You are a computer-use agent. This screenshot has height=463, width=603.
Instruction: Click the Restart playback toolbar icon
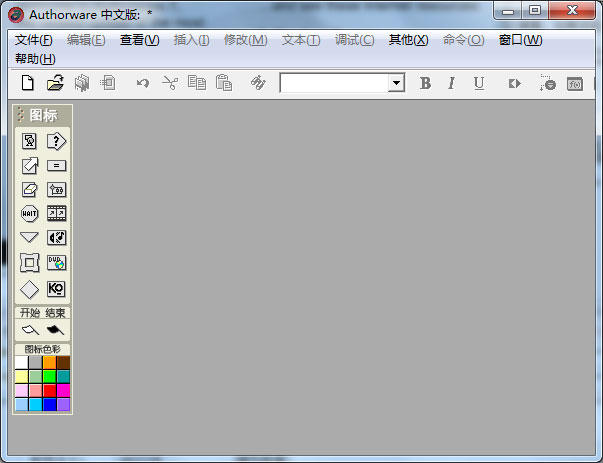(x=515, y=83)
